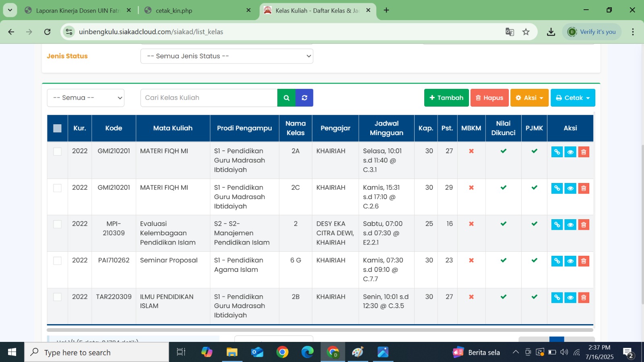644x362 pixels.
Task: Click the green Tambah button
Action: click(446, 98)
